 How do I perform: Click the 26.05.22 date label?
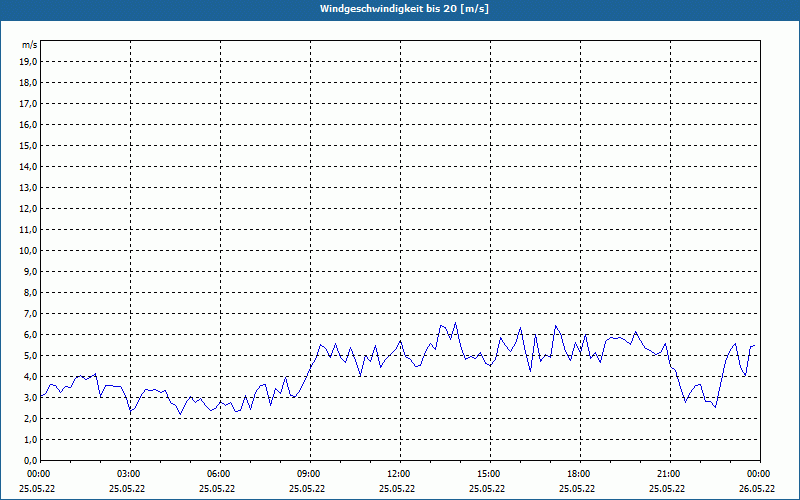click(757, 488)
